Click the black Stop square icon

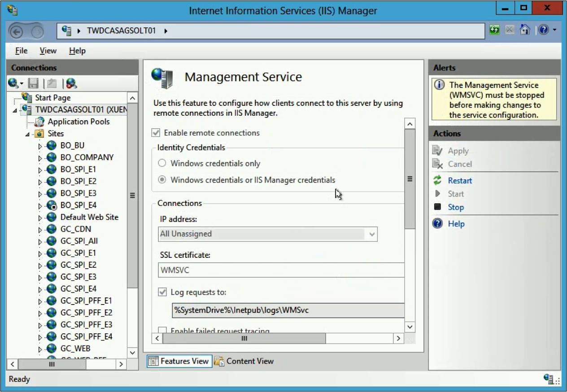coord(437,207)
